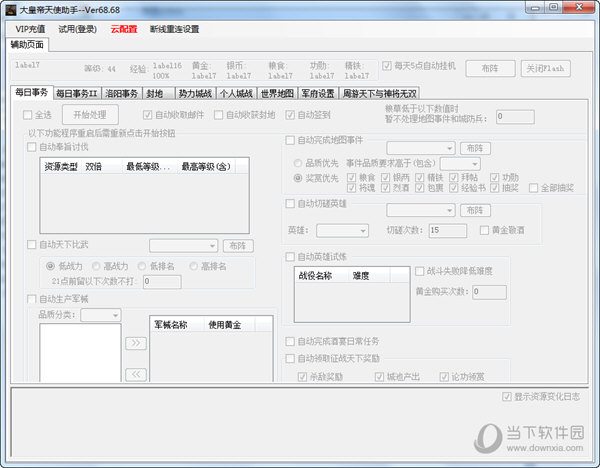Image resolution: width=600 pixels, height=468 pixels.
Task: Click the >> add arrow button
Action: click(x=136, y=343)
